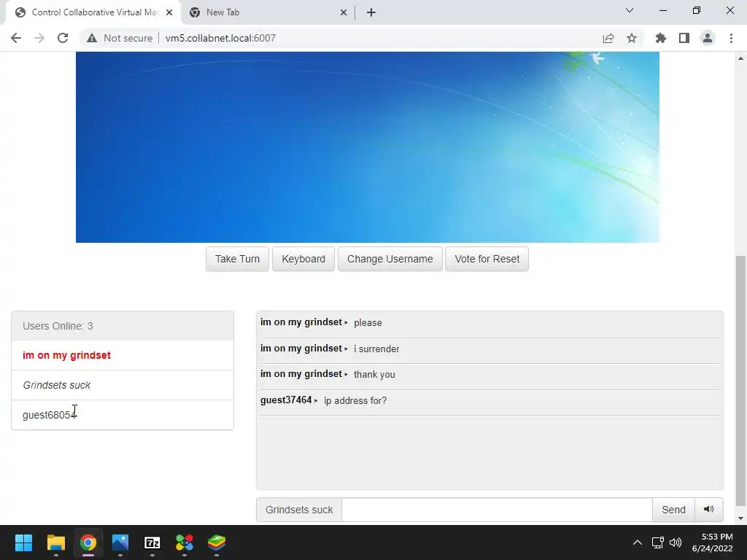Image resolution: width=747 pixels, height=560 pixels.
Task: Close the Control Collaborative Virtual Machine tab
Action: (x=169, y=13)
